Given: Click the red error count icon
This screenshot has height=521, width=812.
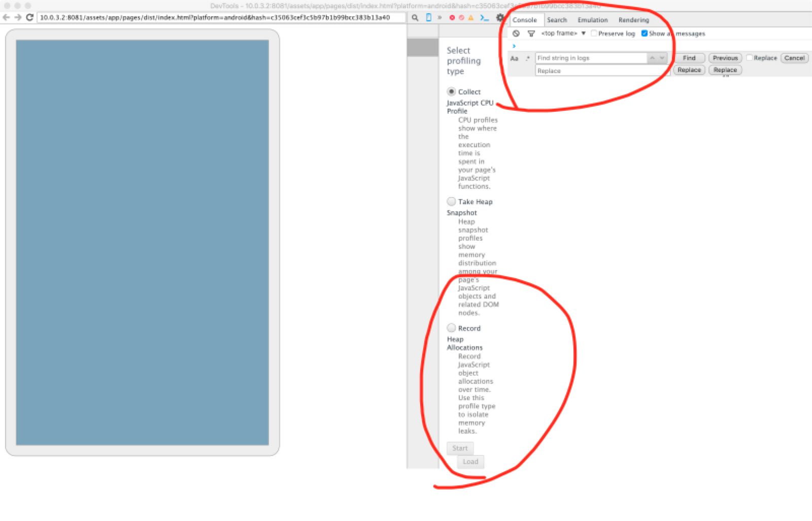Looking at the screenshot, I should tap(452, 18).
